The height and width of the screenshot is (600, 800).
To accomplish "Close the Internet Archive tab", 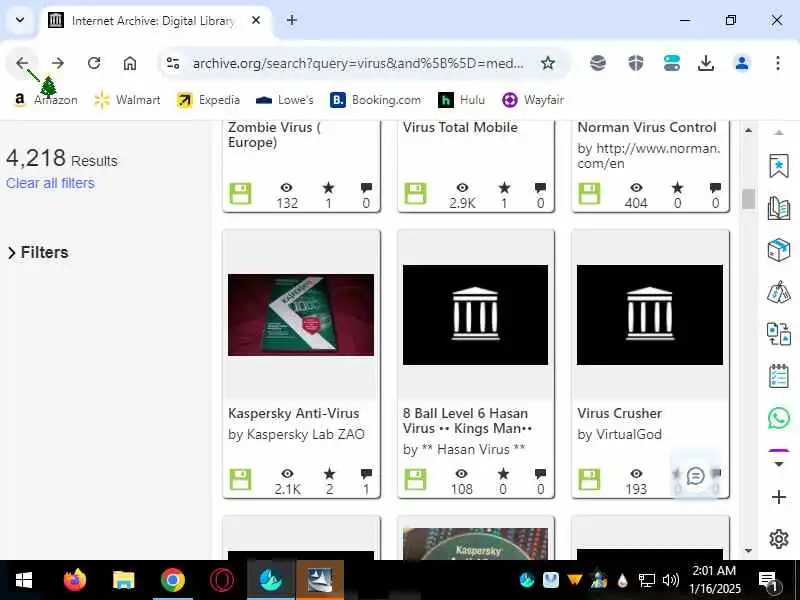I will pyautogui.click(x=256, y=20).
